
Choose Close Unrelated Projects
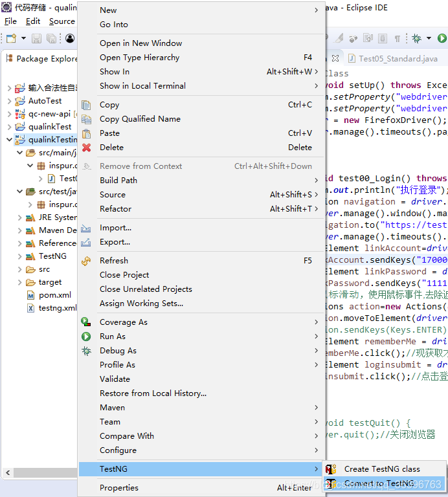tap(201, 289)
